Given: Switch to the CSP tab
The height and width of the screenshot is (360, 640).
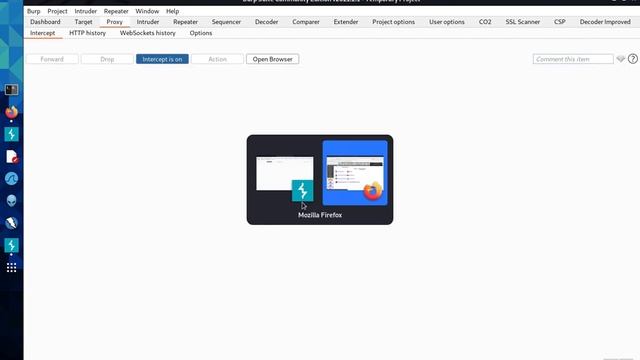Looking at the screenshot, I should (560, 22).
